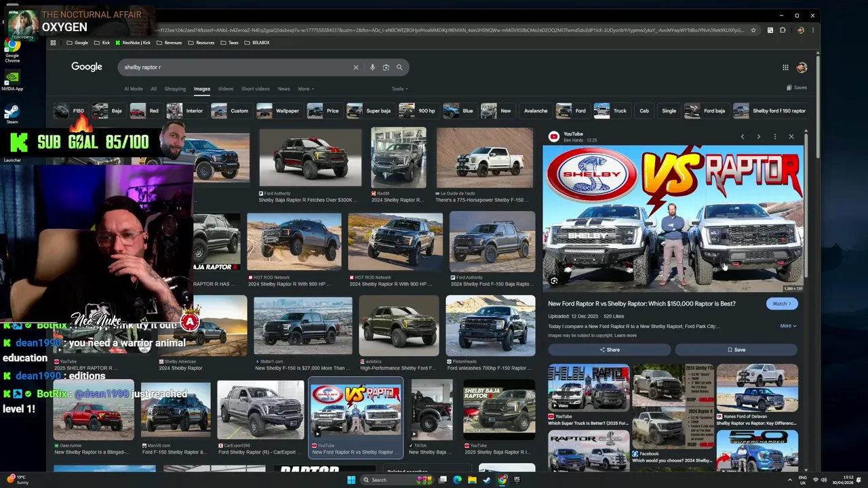This screenshot has height=488, width=868.
Task: Filter images by Interior chip
Action: click(x=186, y=110)
